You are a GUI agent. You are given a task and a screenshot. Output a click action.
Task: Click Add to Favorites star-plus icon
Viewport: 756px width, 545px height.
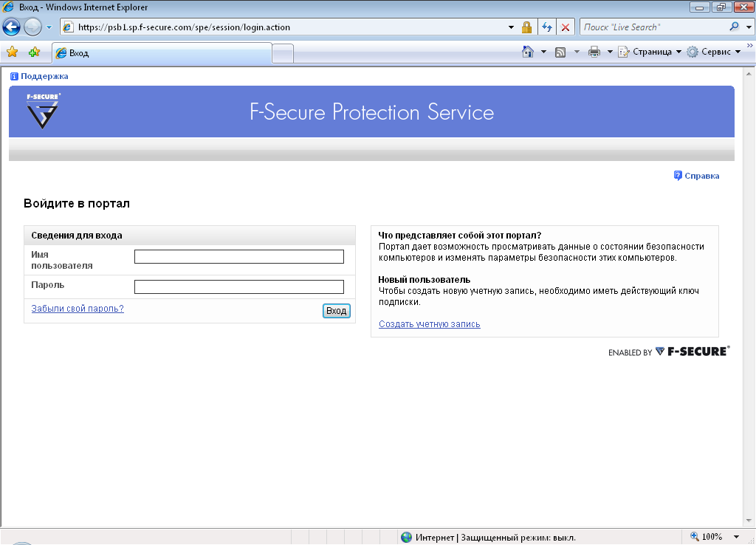(34, 52)
